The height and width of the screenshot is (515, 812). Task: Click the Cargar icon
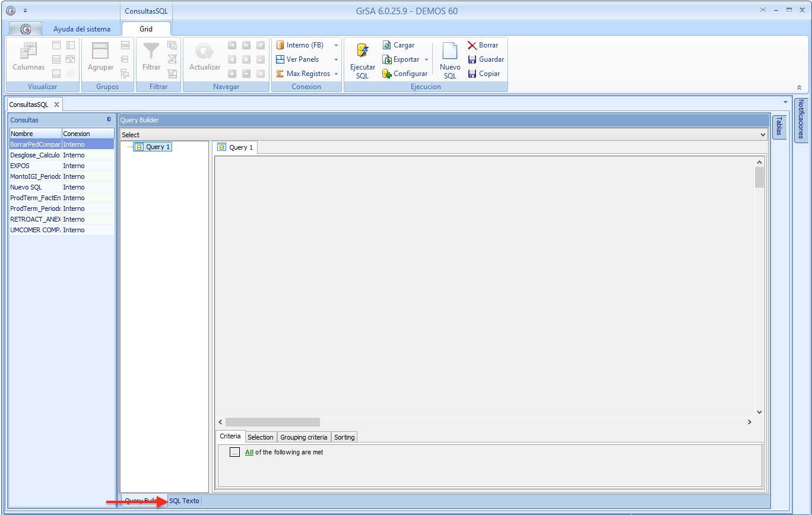tap(386, 45)
